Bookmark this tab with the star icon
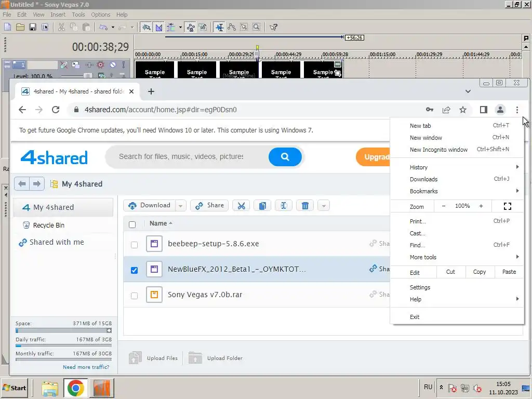532x399 pixels. [463, 110]
